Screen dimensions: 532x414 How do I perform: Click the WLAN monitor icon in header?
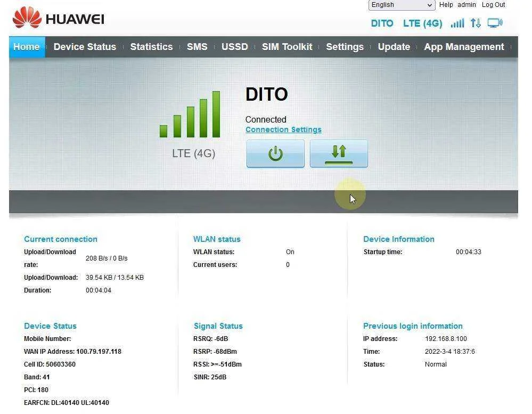[x=495, y=23]
